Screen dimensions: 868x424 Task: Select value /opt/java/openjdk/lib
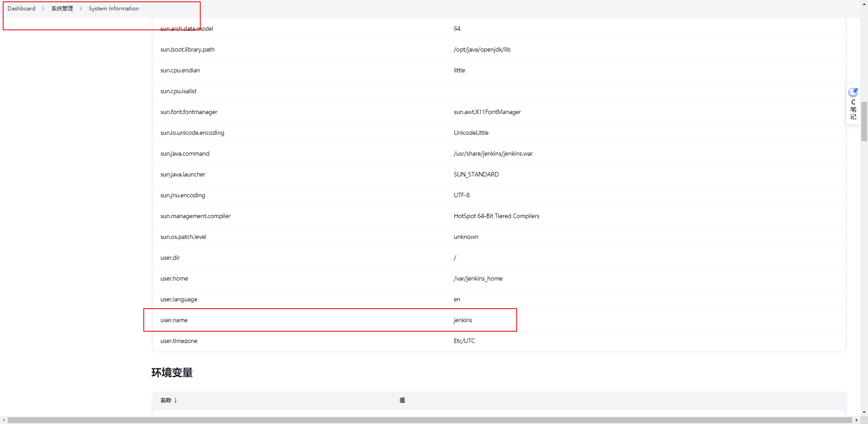(x=482, y=49)
